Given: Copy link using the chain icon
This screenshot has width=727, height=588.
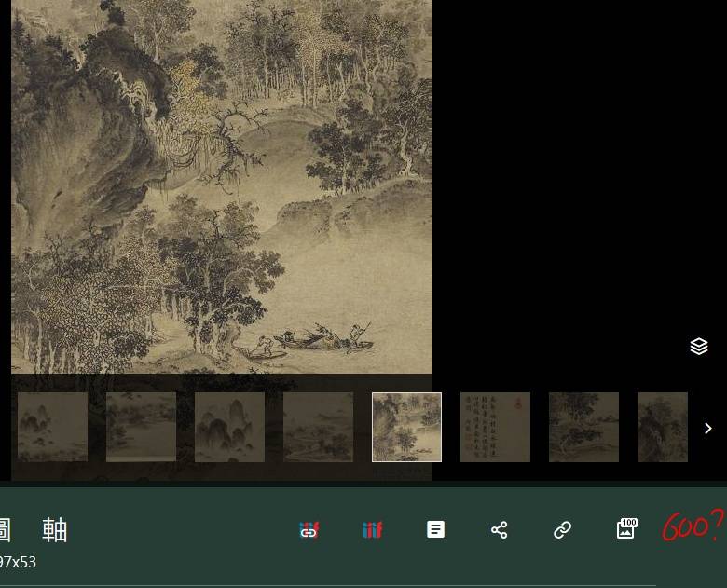Looking at the screenshot, I should click(x=562, y=529).
